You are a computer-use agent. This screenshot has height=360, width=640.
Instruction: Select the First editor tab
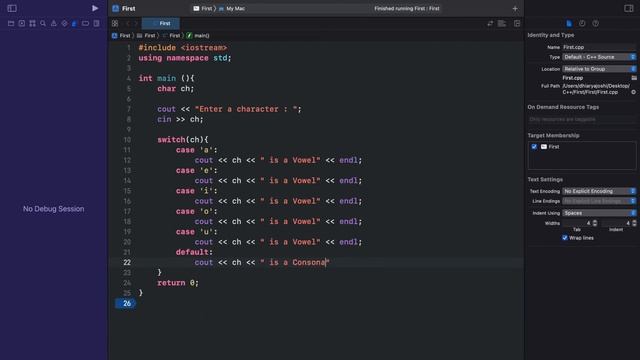click(x=161, y=24)
